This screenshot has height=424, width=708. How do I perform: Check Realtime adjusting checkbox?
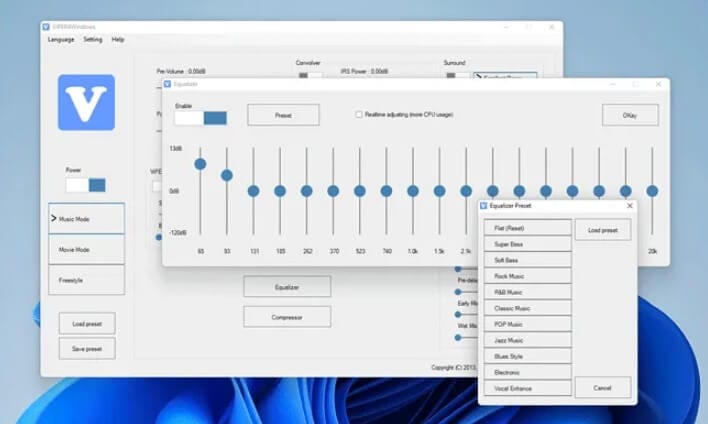[x=359, y=115]
